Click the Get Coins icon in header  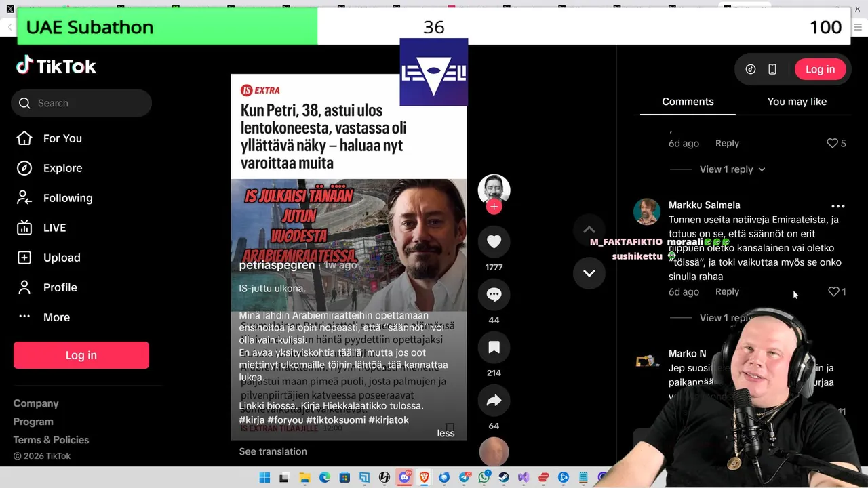tap(751, 69)
